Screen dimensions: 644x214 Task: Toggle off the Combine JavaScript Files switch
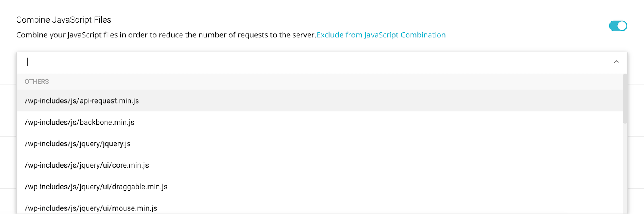(618, 26)
